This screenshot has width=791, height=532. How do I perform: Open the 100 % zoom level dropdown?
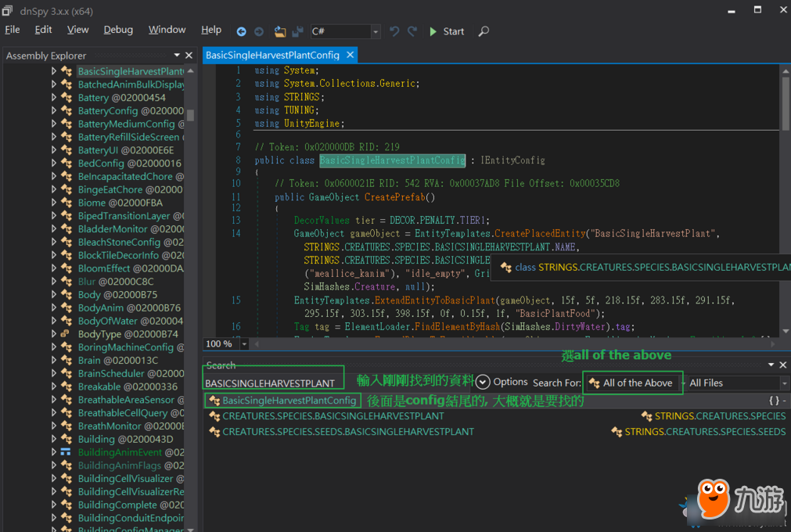[x=244, y=344]
